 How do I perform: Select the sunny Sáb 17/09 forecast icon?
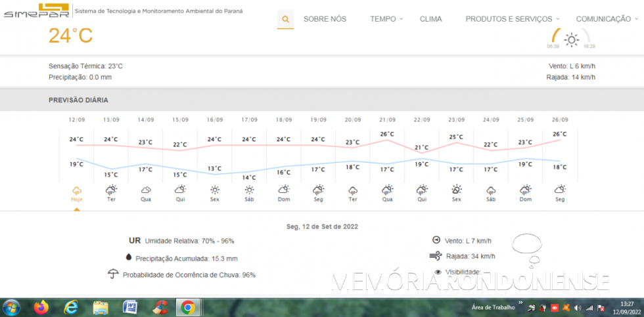click(249, 190)
